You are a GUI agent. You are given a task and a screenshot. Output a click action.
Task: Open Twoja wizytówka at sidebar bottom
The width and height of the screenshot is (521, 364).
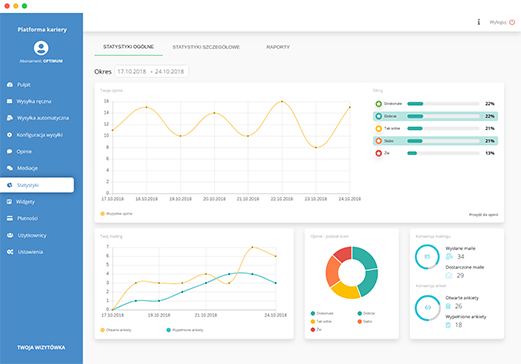point(41,347)
